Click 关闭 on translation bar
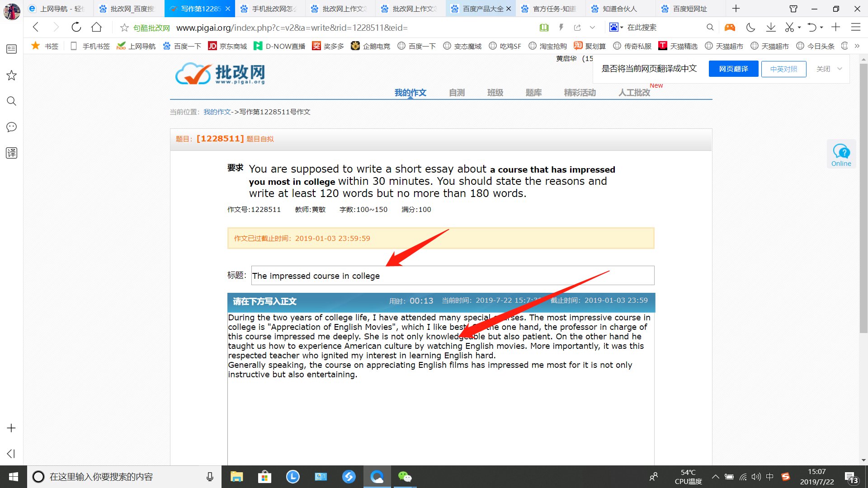Image resolution: width=868 pixels, height=488 pixels. [x=823, y=69]
